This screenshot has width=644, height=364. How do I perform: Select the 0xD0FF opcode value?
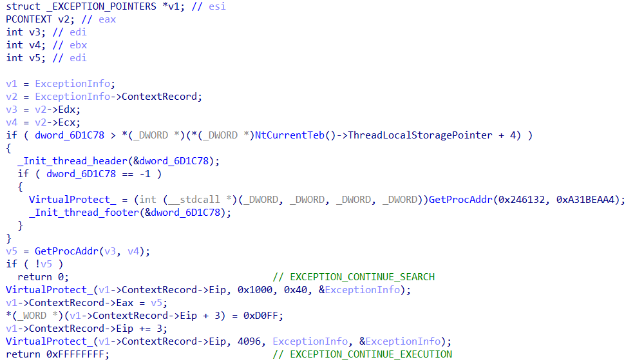point(261,316)
